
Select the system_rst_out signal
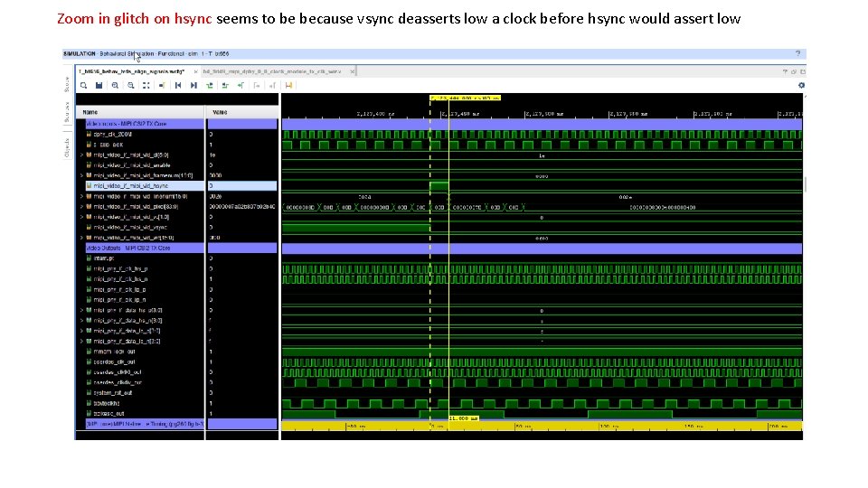pos(112,393)
